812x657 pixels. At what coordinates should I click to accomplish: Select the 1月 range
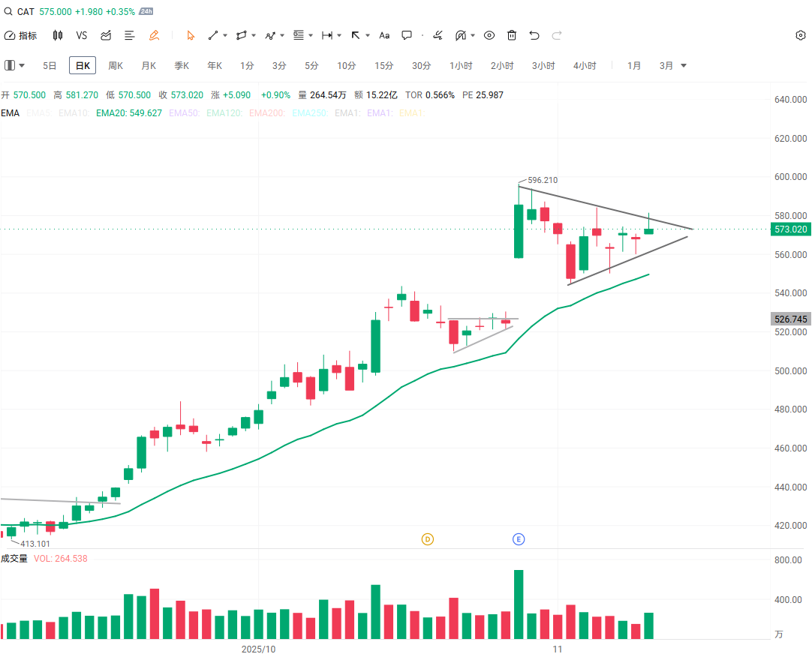click(634, 66)
